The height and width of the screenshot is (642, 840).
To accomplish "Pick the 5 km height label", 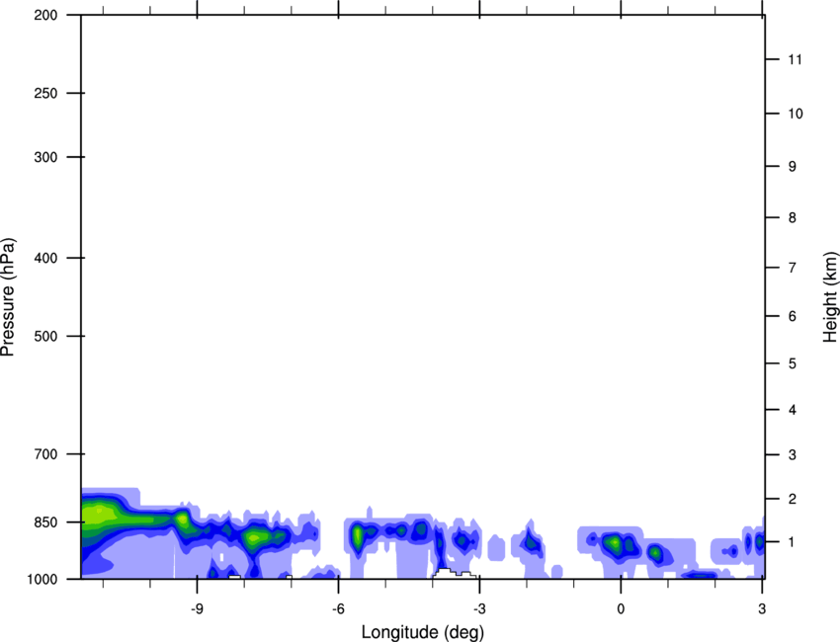I will pyautogui.click(x=792, y=363).
